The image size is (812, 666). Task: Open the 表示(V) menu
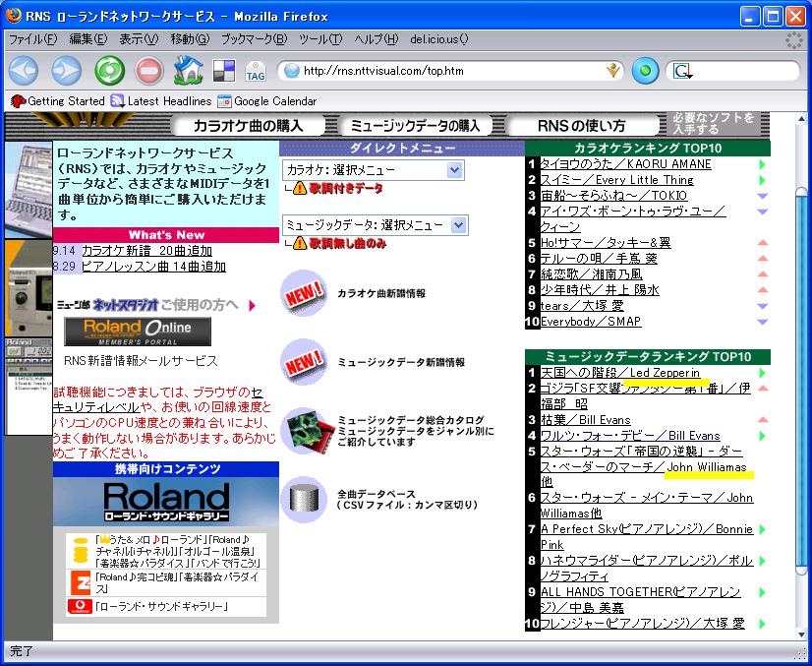[x=139, y=39]
